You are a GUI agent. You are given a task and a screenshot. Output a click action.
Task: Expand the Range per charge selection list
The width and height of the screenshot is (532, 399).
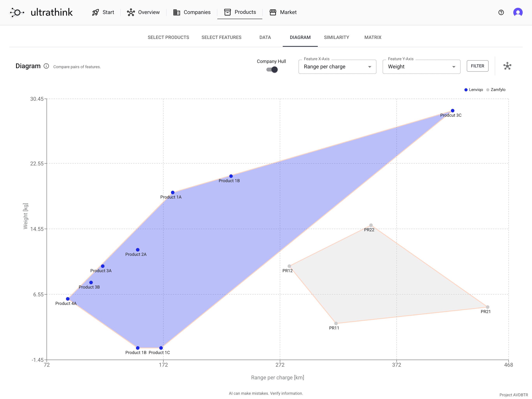[370, 67]
